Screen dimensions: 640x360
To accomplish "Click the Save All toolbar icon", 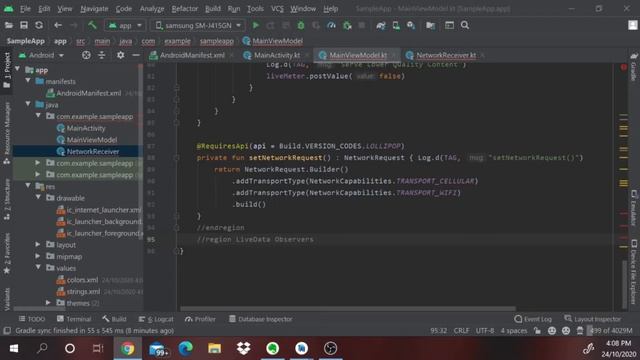I will (24, 25).
